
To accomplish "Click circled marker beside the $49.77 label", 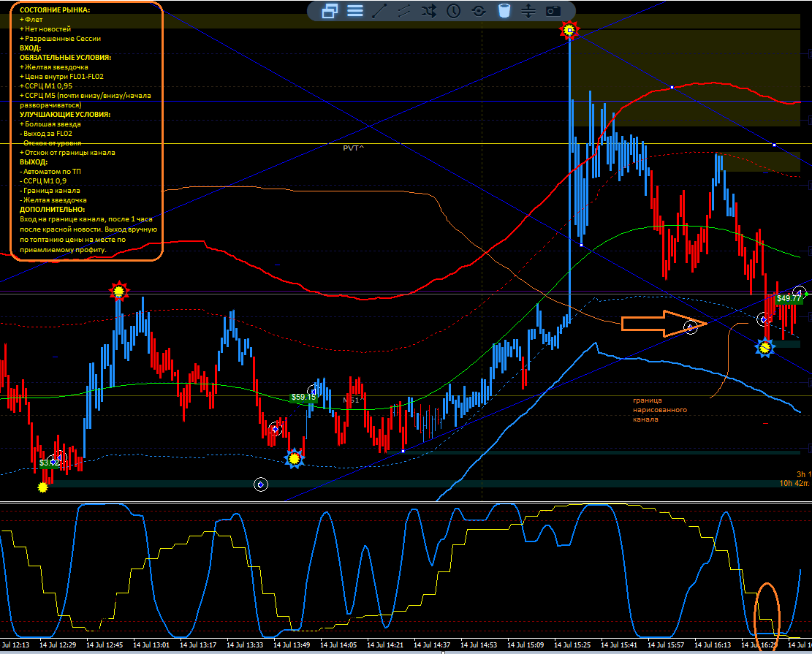I will click(x=799, y=293).
